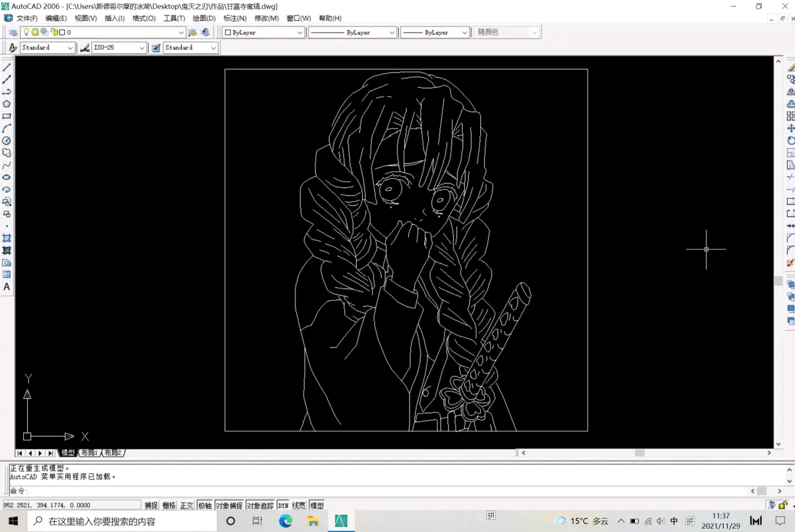Open the Text Style manager icon
This screenshot has height=532, width=795.
point(13,47)
